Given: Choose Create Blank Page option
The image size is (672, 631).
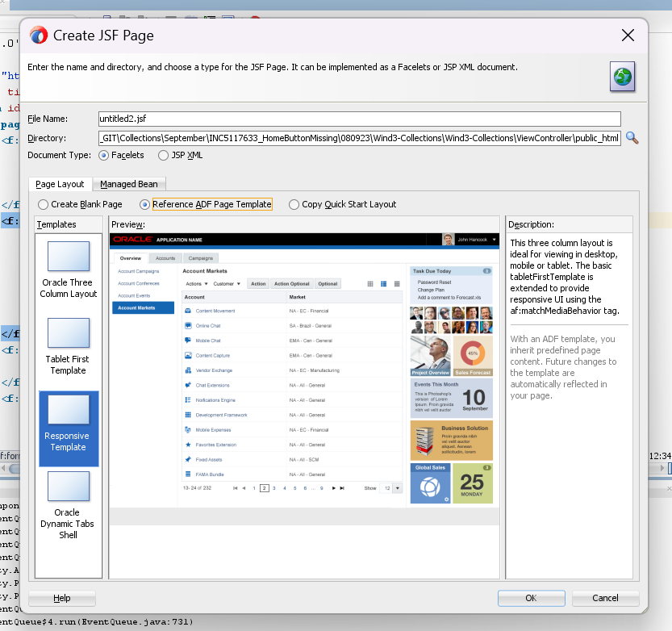Looking at the screenshot, I should tap(43, 204).
